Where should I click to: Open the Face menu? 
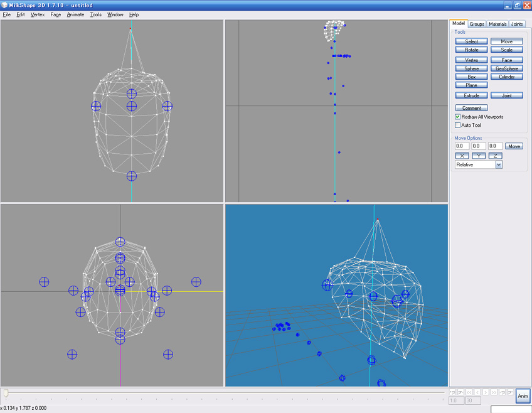(56, 14)
